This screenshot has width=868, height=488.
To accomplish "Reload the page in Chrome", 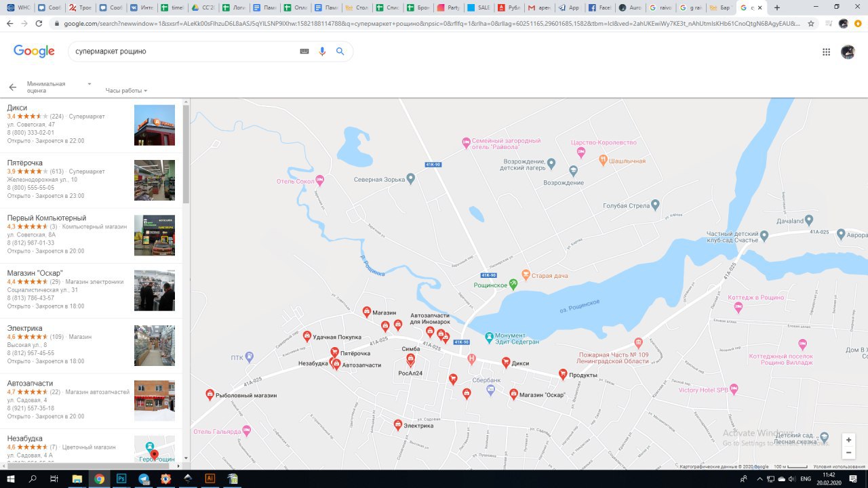I will (39, 23).
